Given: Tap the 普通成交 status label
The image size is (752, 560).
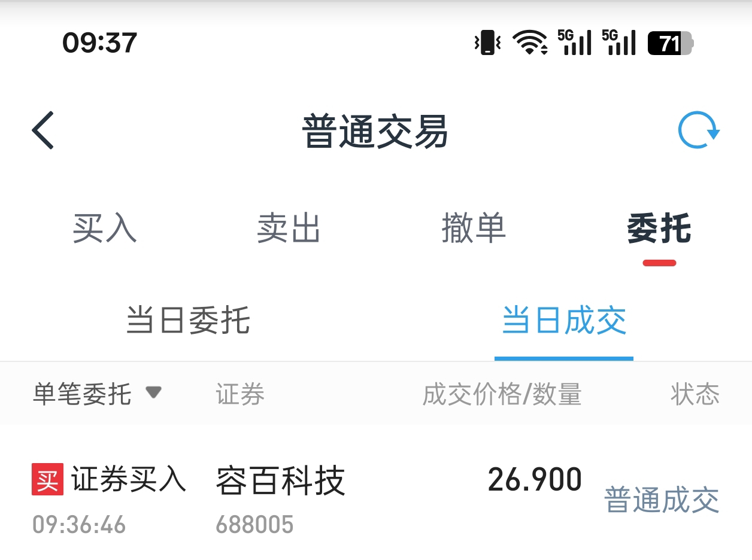Looking at the screenshot, I should [662, 500].
